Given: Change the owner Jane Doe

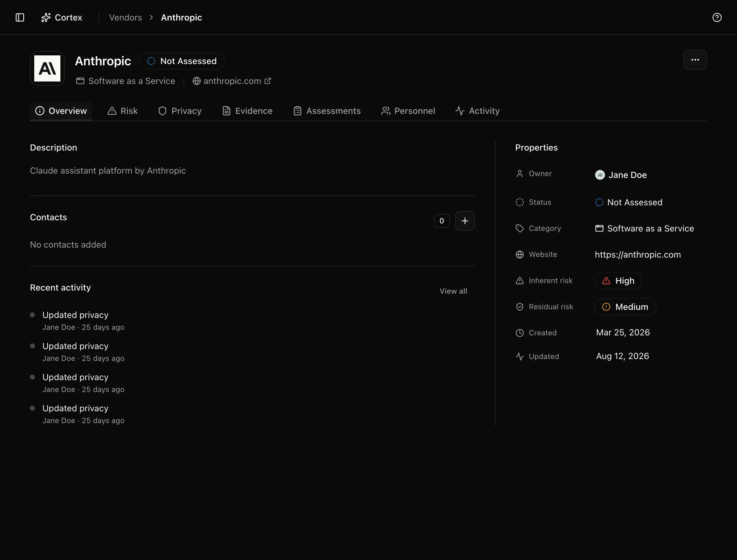Looking at the screenshot, I should pos(621,175).
